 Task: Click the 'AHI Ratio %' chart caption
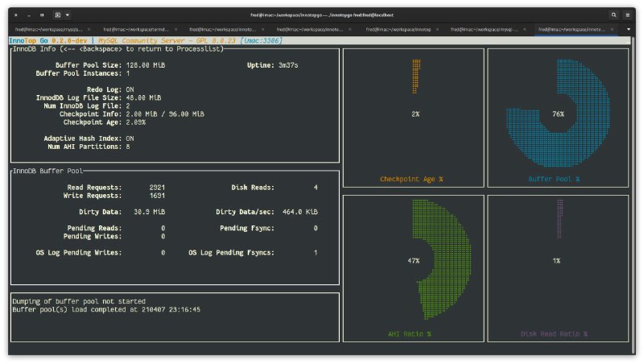click(x=410, y=333)
